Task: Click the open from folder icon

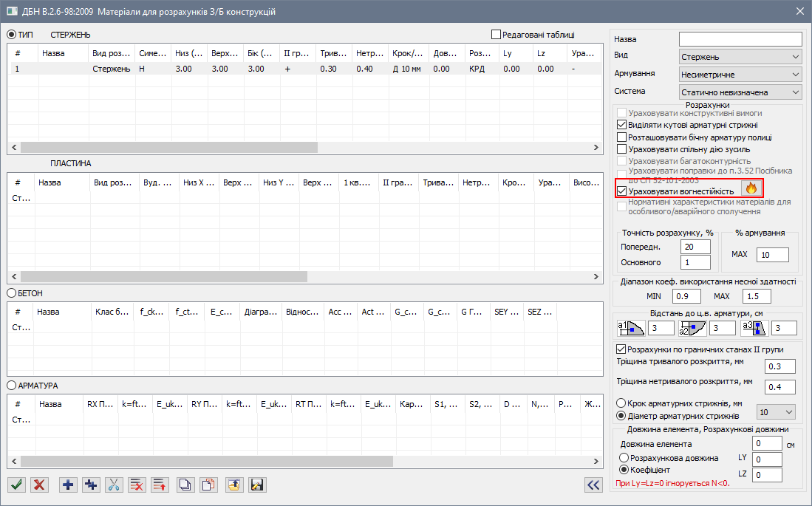Action: (x=234, y=485)
